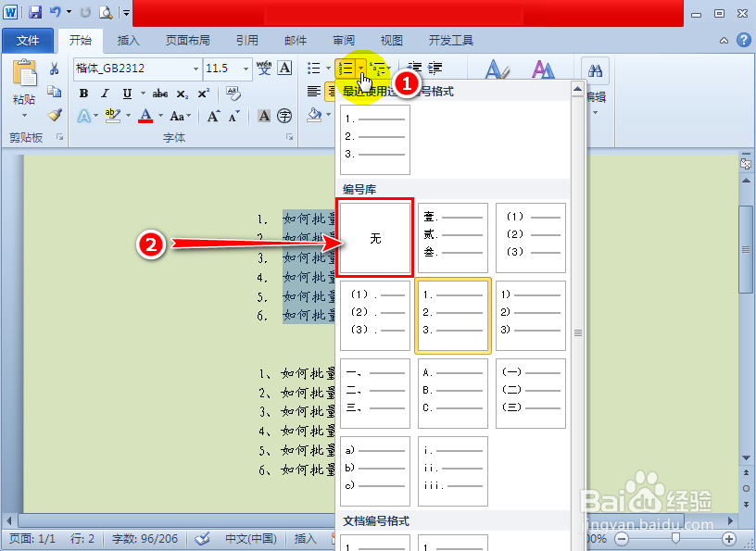Apply Text Effects glowing A icon
The image size is (756, 551).
[84, 116]
